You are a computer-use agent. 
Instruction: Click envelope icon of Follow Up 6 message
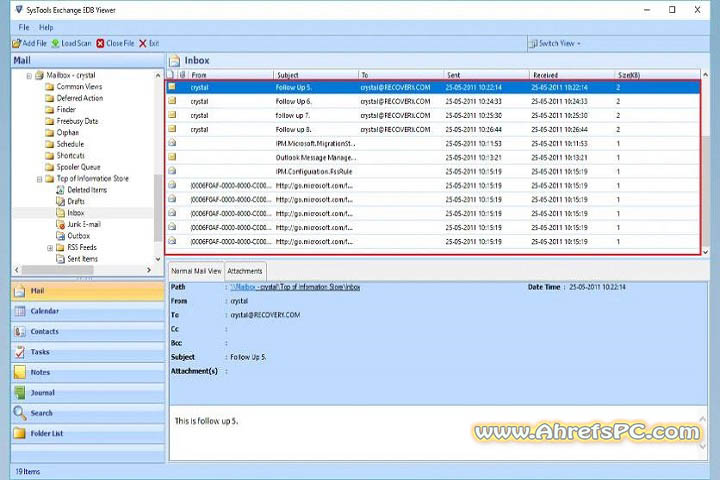click(172, 101)
